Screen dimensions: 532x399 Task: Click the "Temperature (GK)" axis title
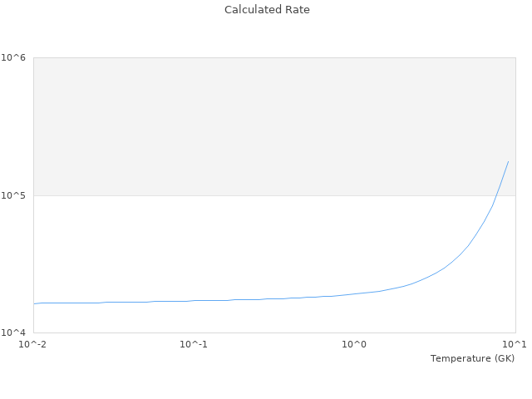(472, 358)
